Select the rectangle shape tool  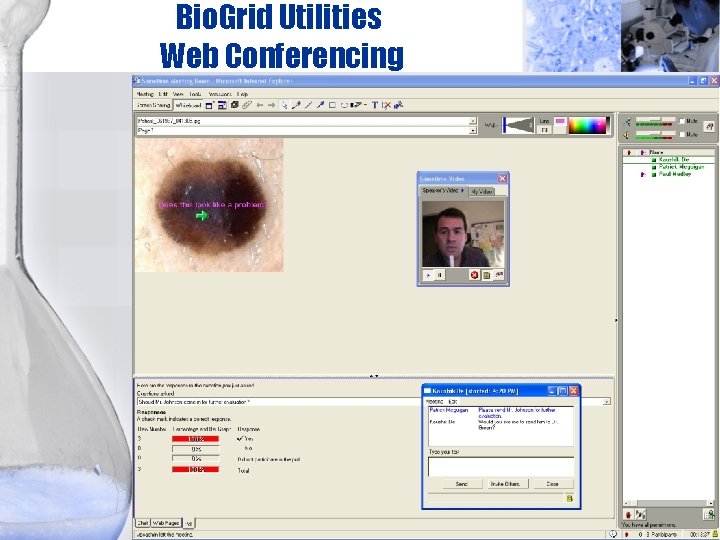tap(332, 105)
